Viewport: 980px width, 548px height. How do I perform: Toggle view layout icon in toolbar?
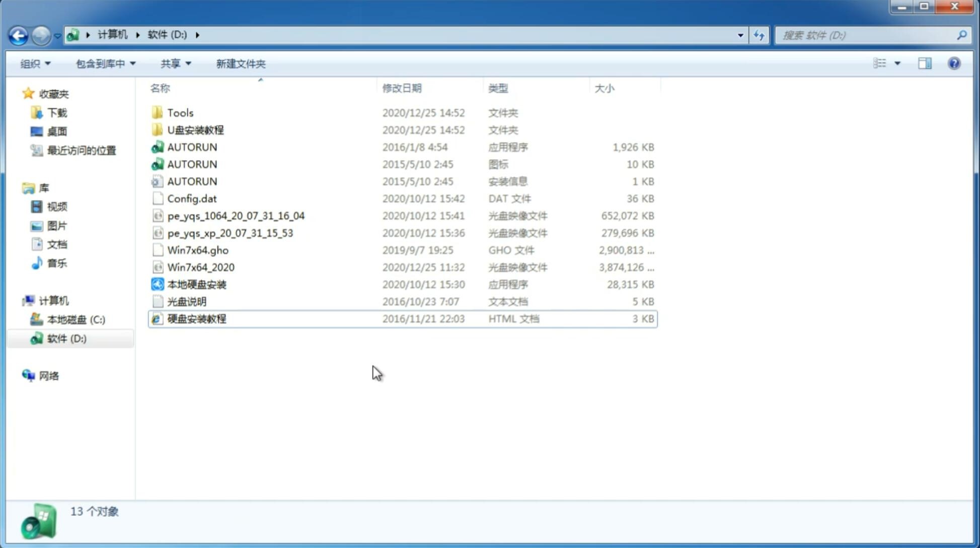926,62
